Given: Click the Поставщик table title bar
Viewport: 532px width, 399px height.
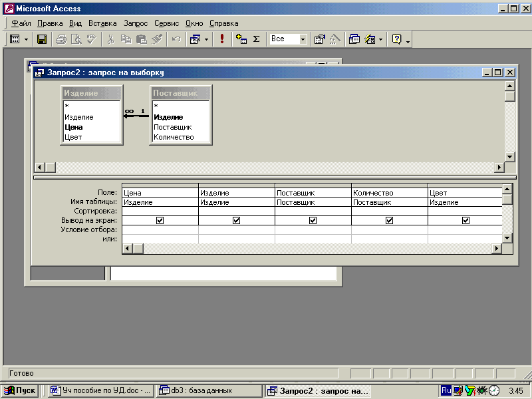Looking at the screenshot, I should pos(181,93).
